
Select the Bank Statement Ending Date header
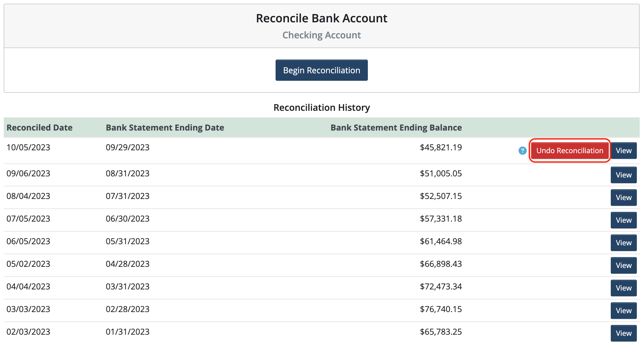click(x=165, y=128)
